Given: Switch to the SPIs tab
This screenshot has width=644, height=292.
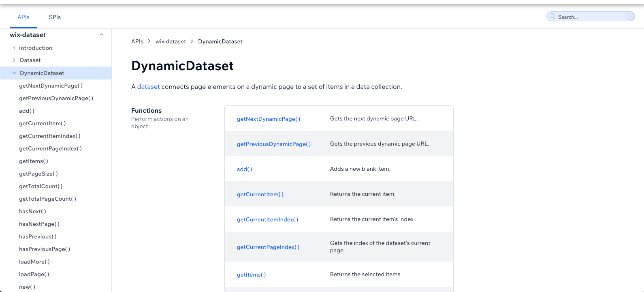Looking at the screenshot, I should pos(55,17).
